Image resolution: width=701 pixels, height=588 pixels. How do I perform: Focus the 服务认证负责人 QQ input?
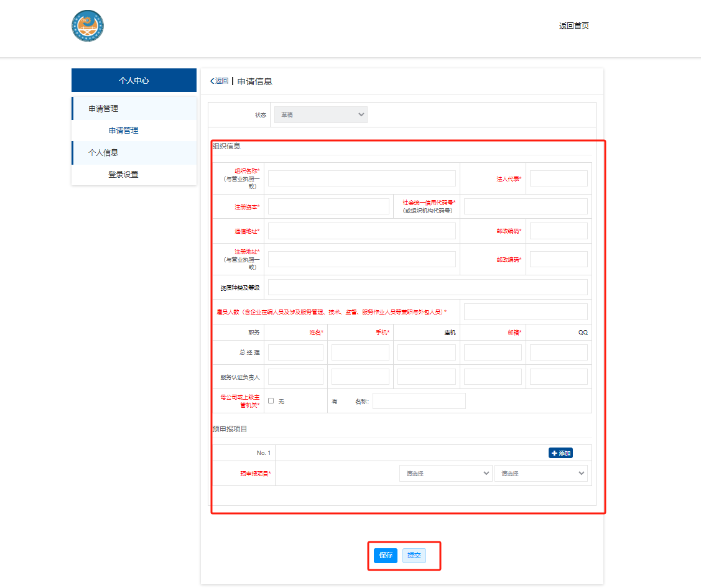click(559, 377)
